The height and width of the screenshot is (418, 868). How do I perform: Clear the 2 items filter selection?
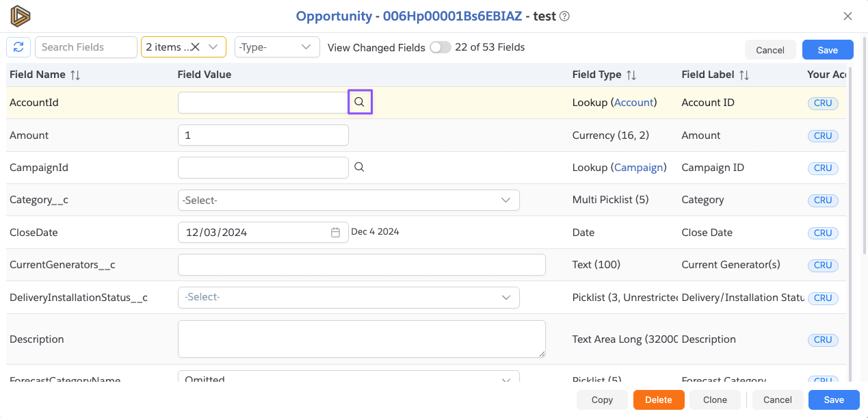point(195,47)
